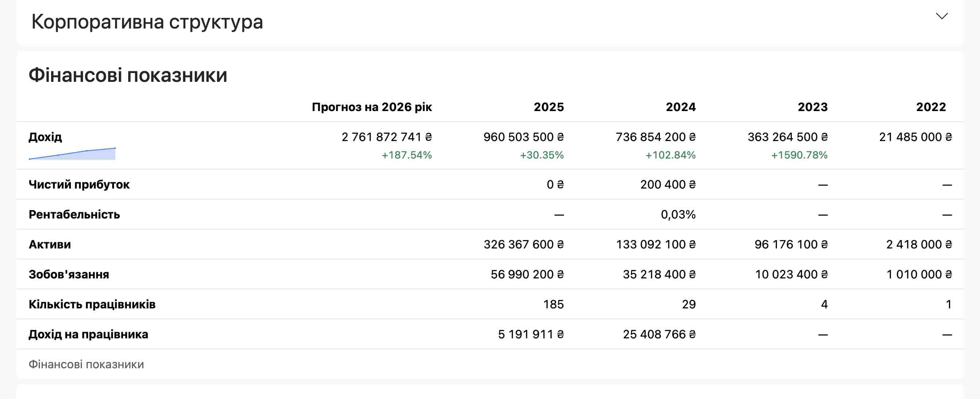Click the 2025 column header
The image size is (980, 399).
click(548, 107)
